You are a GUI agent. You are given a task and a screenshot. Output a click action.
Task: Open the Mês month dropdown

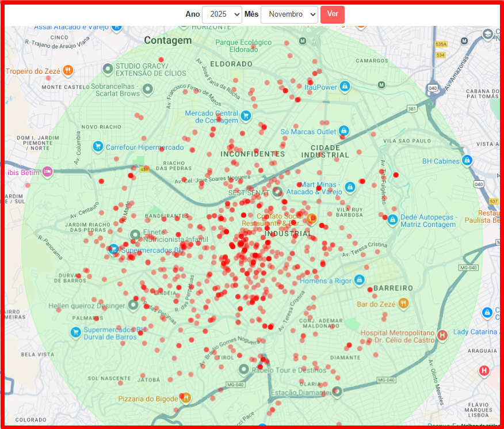tap(289, 14)
